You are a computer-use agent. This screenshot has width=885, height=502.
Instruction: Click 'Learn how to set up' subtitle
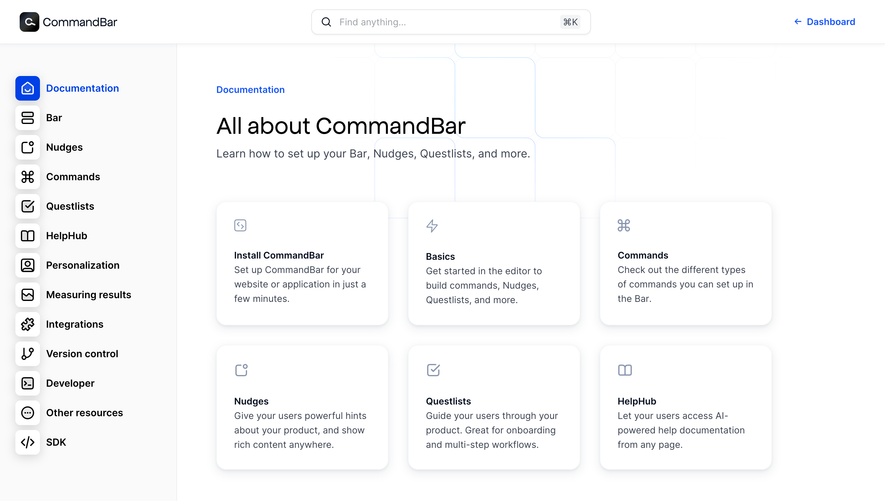373,154
